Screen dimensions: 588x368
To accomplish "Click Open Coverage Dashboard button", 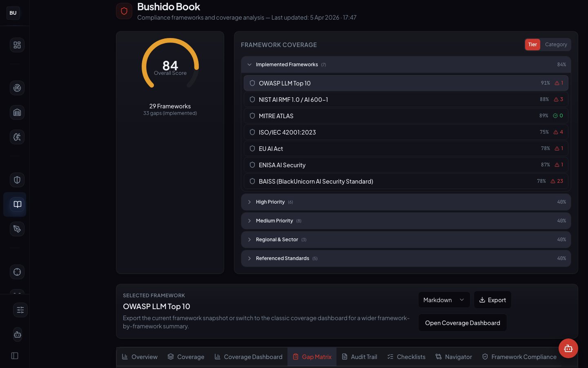I will (463, 323).
